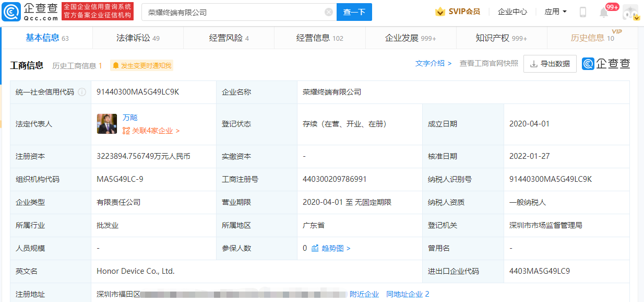Viewport: 644px width, 302px height.
Task: Expand 文字介绍 section
Action: pyautogui.click(x=433, y=63)
